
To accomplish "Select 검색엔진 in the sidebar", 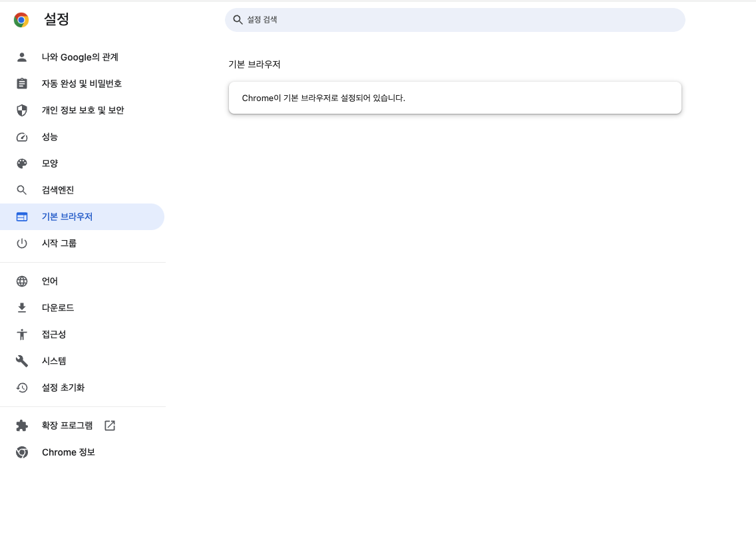I will [x=82, y=190].
